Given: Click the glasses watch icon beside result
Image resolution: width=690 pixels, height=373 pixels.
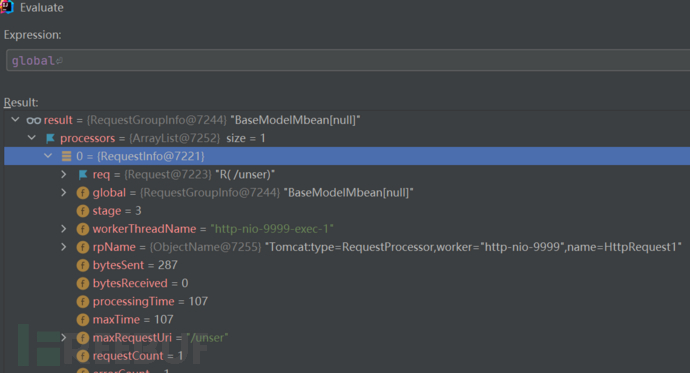Looking at the screenshot, I should point(33,120).
